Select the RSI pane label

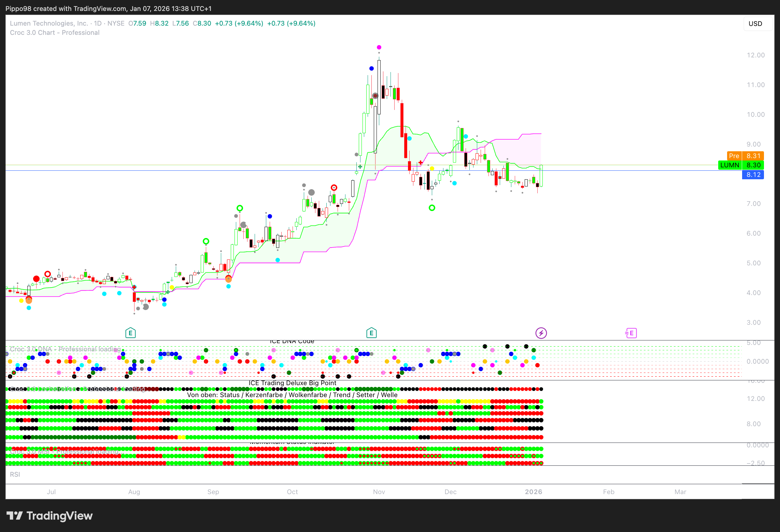(15, 474)
